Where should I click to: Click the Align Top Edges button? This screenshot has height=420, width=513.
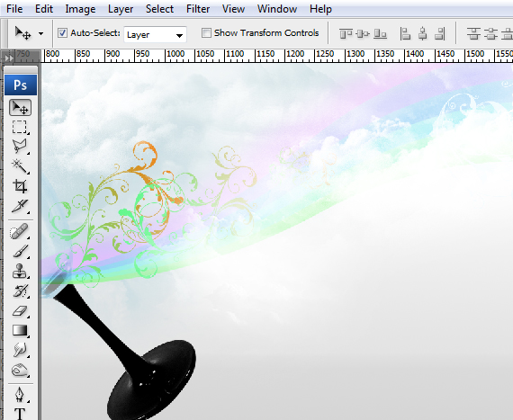pyautogui.click(x=346, y=33)
